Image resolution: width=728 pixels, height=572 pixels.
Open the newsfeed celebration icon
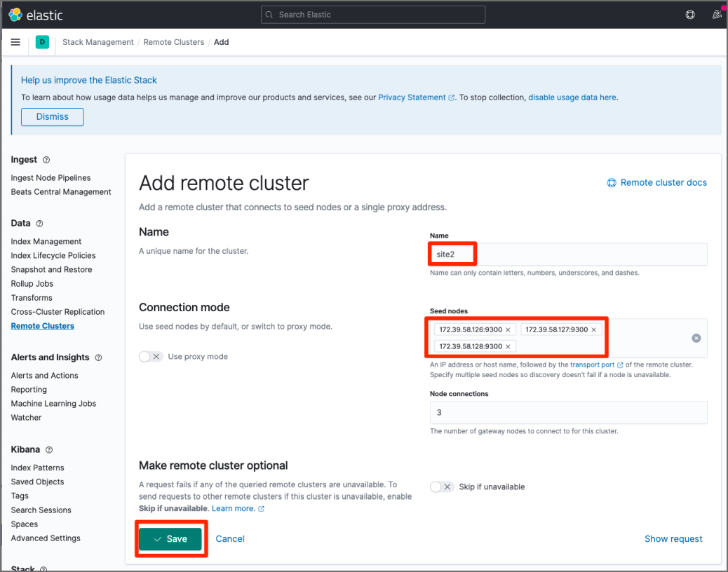point(716,15)
